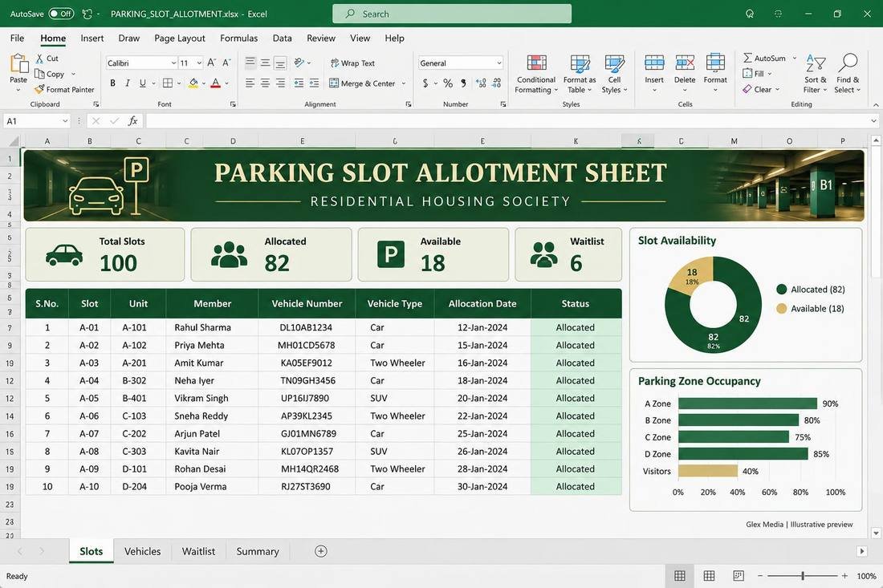This screenshot has height=588, width=883.
Task: Click the Insert Function fx icon
Action: pyautogui.click(x=133, y=121)
